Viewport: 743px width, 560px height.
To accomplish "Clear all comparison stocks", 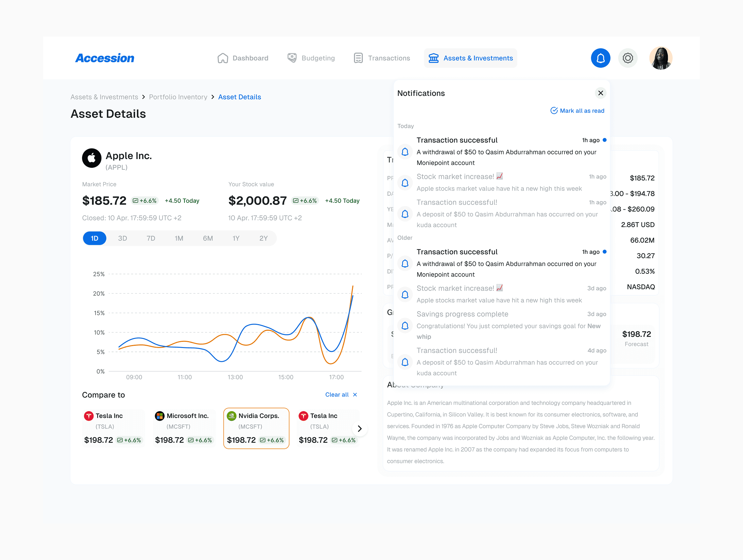I will [341, 394].
